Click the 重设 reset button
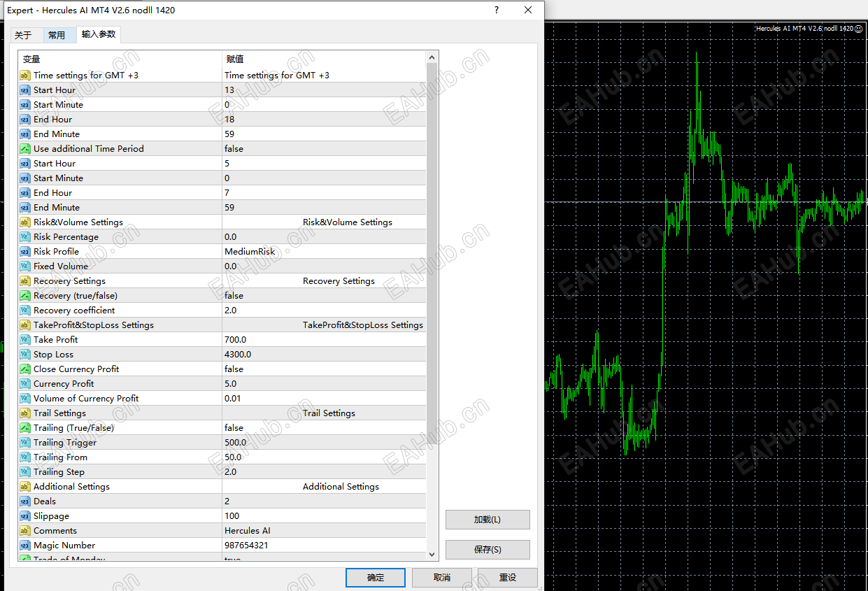Screen dimensions: 868x591 click(508, 578)
